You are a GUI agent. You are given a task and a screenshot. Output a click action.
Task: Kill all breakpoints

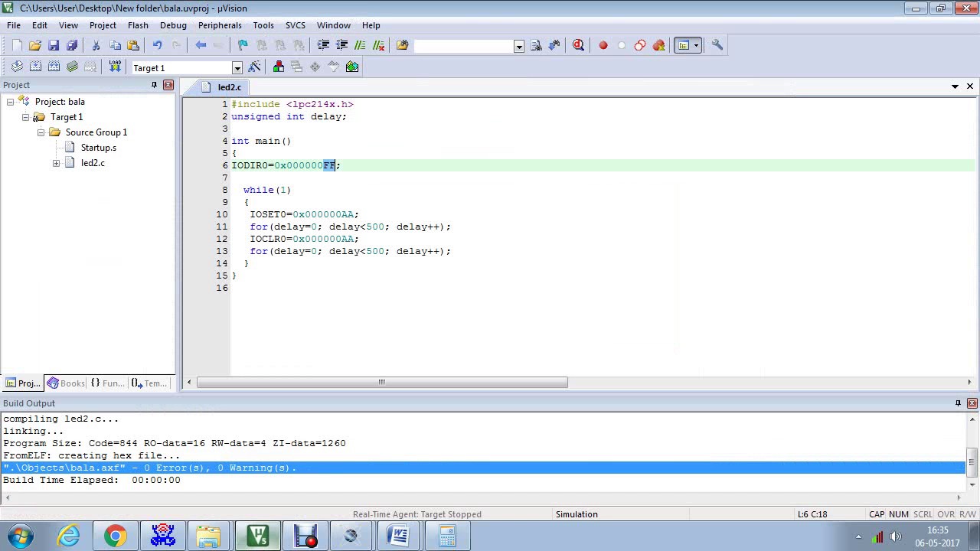coord(658,45)
